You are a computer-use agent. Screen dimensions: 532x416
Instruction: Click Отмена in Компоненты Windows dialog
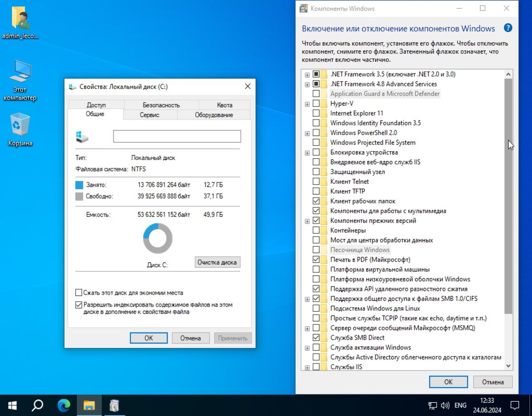point(493,381)
